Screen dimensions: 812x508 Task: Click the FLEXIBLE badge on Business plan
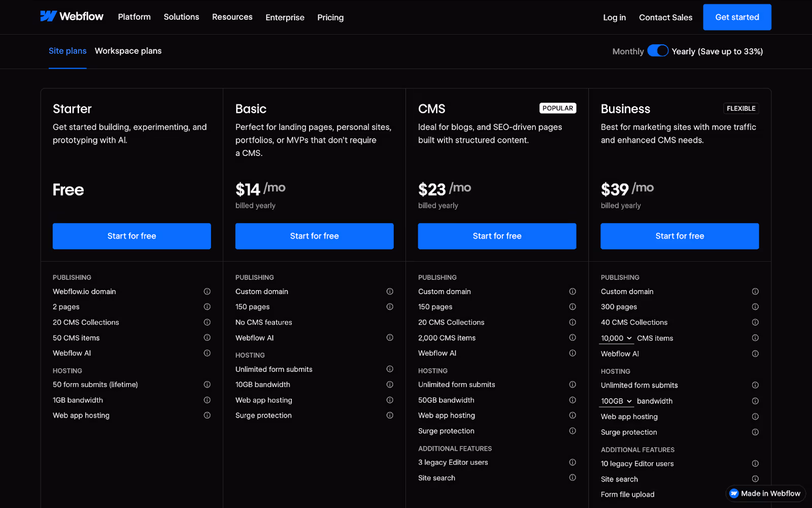tap(741, 108)
